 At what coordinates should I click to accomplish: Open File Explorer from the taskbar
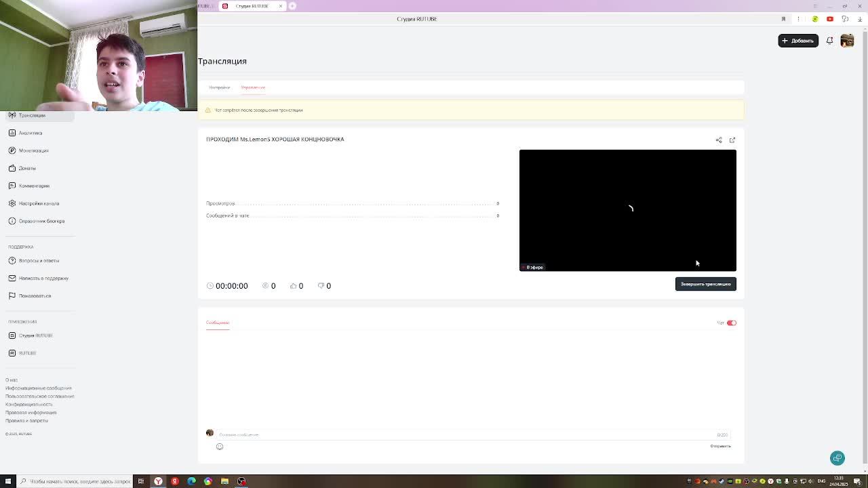coord(224,481)
